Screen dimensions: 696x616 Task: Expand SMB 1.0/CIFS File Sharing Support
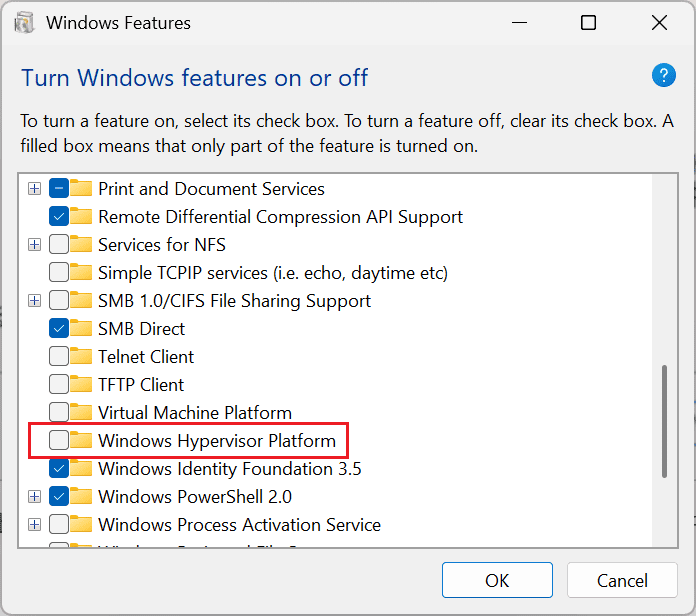tap(34, 300)
